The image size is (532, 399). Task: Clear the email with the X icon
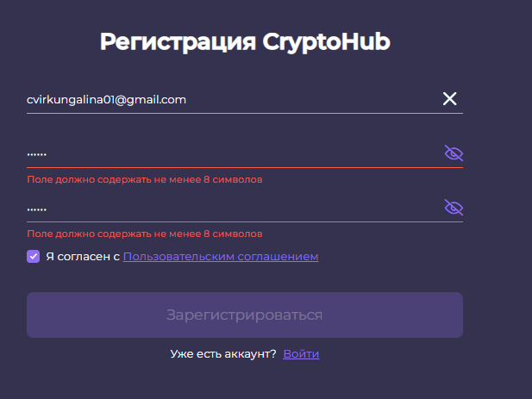449,99
